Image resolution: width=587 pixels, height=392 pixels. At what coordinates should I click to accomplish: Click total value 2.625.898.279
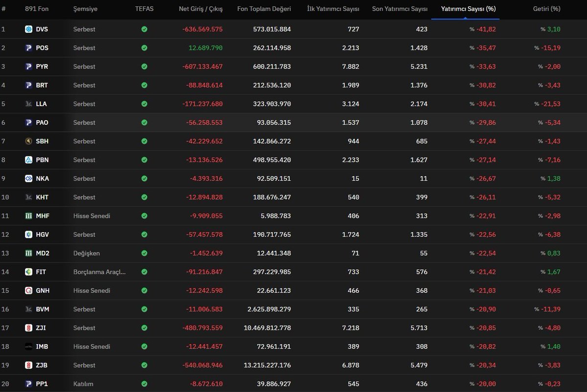click(269, 309)
